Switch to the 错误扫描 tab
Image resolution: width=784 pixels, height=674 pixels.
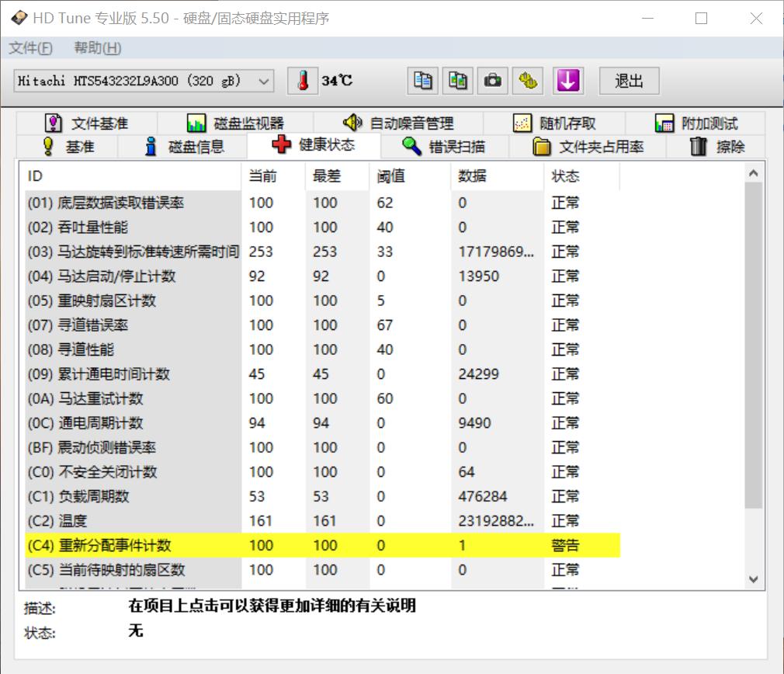[444, 147]
